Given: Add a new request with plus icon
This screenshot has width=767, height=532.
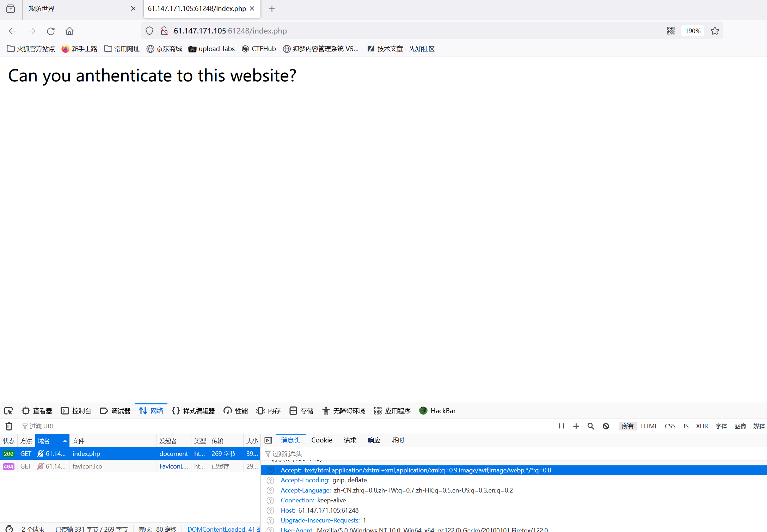Looking at the screenshot, I should (x=576, y=426).
